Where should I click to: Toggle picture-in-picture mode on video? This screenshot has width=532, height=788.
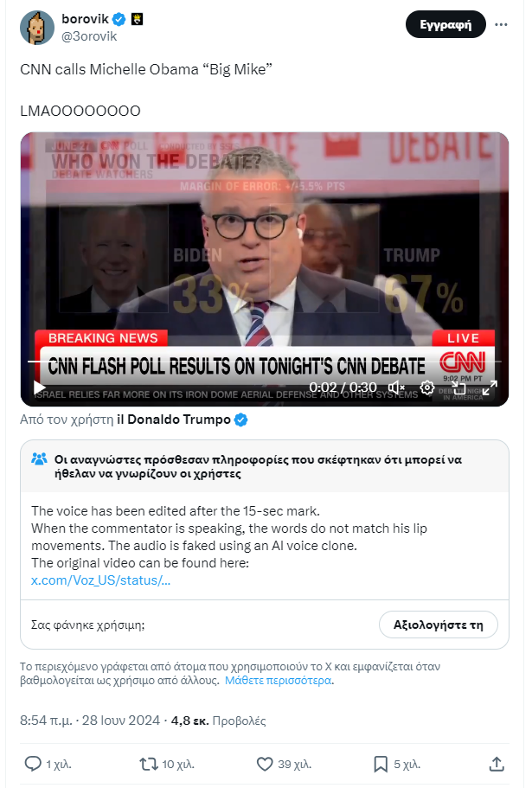point(458,388)
